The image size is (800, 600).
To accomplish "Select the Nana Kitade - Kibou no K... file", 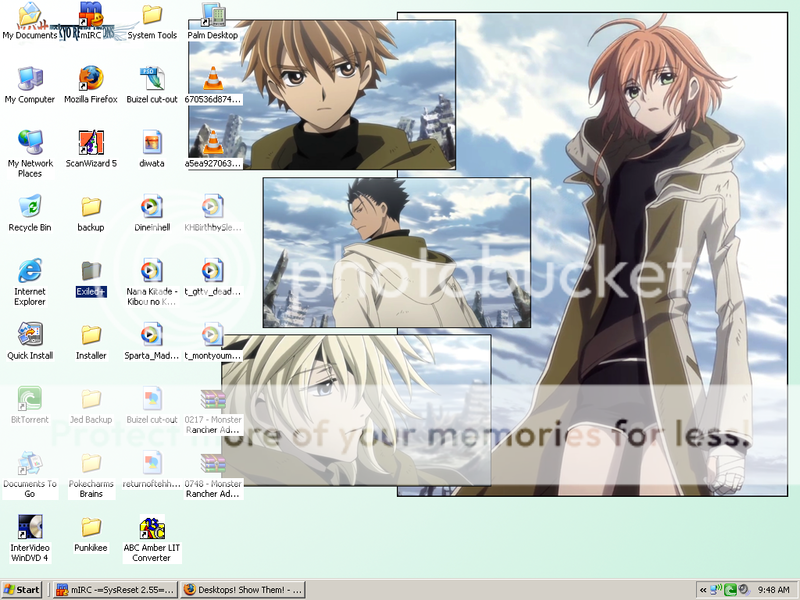I will [x=152, y=282].
